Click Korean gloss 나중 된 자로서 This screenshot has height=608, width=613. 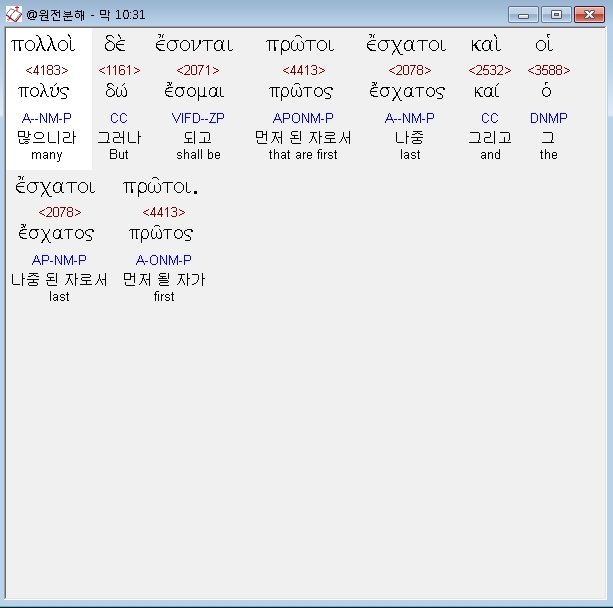click(x=59, y=280)
